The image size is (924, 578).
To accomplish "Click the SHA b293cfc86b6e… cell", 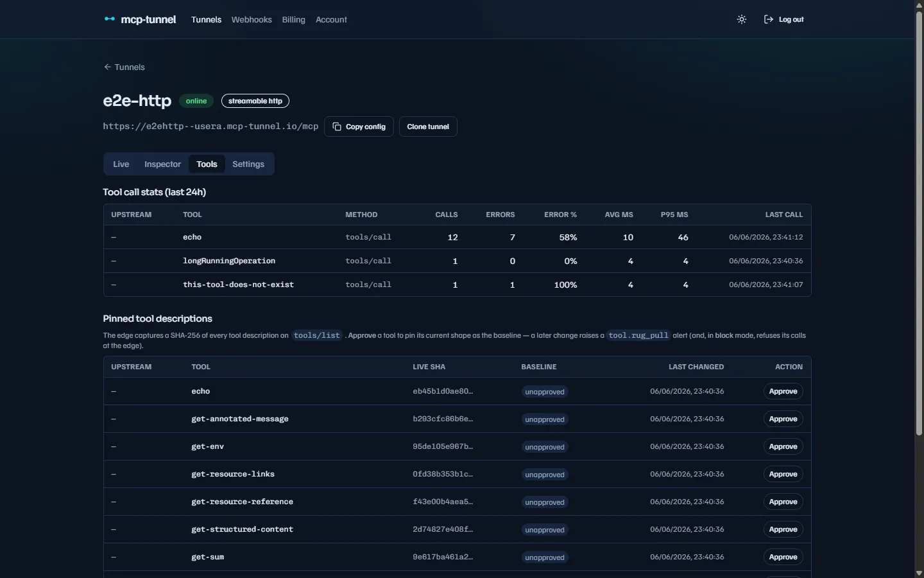I will (x=443, y=419).
